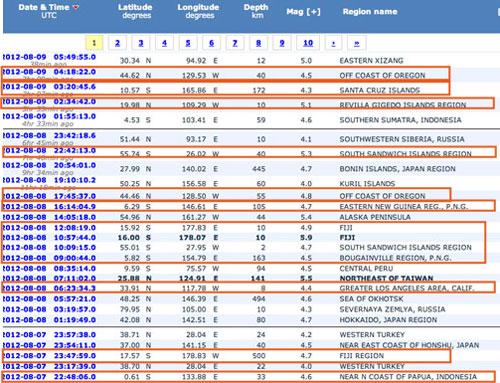The image size is (500, 383).
Task: Open event 2012-08-08 22:42:13.0 link
Action: pos(49,151)
